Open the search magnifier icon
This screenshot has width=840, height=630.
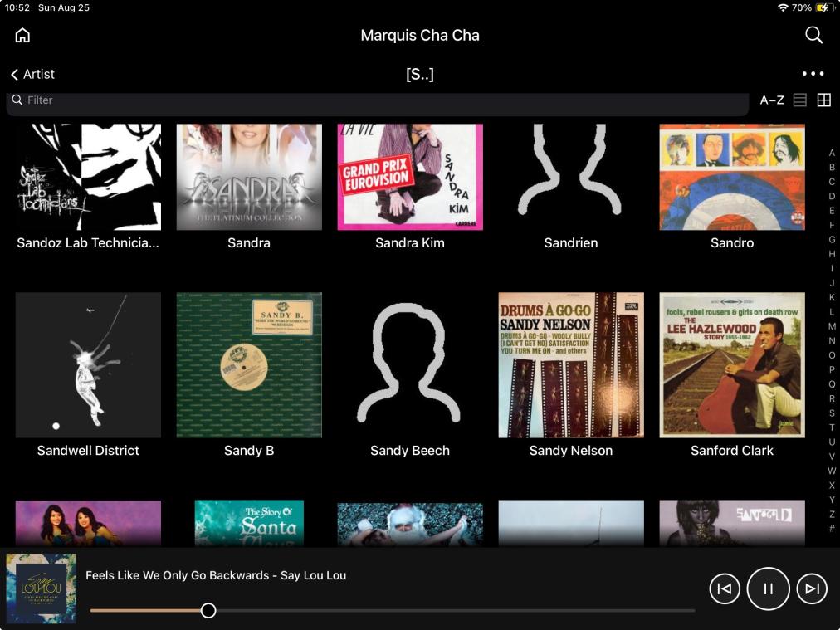(x=813, y=35)
